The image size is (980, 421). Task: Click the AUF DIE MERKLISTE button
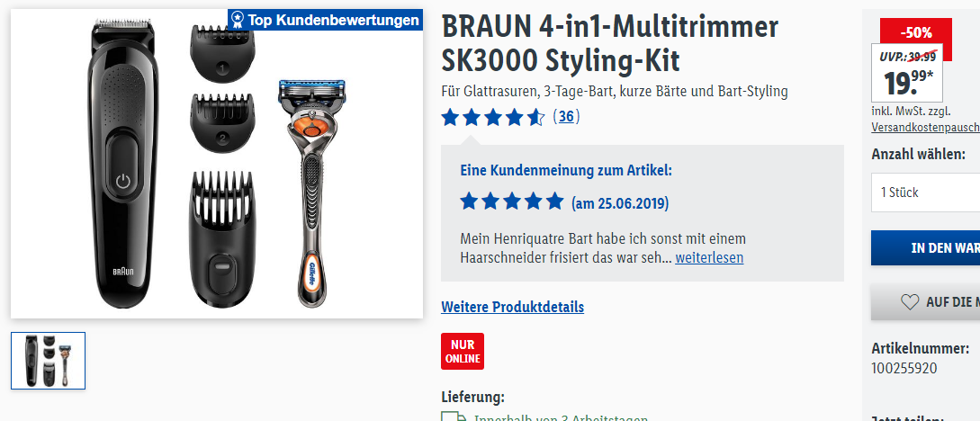[926, 302]
